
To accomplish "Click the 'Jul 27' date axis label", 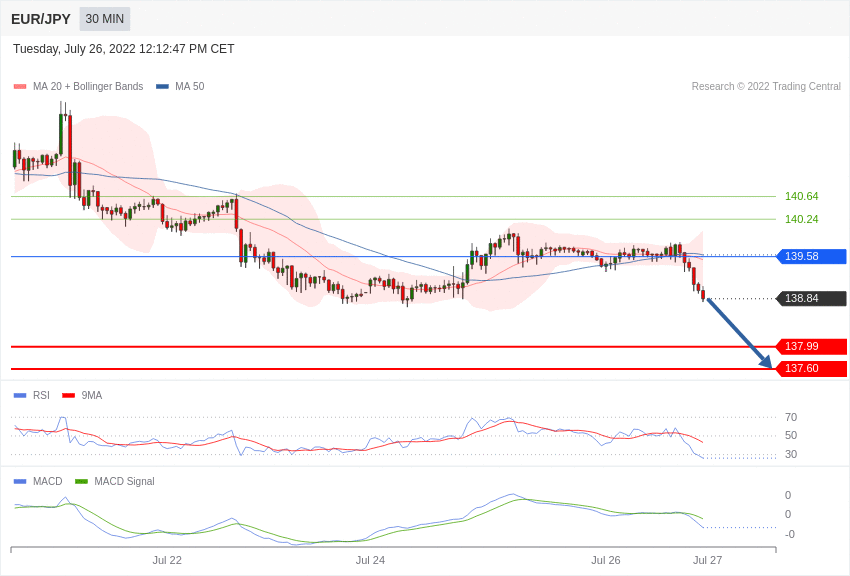I will (707, 560).
